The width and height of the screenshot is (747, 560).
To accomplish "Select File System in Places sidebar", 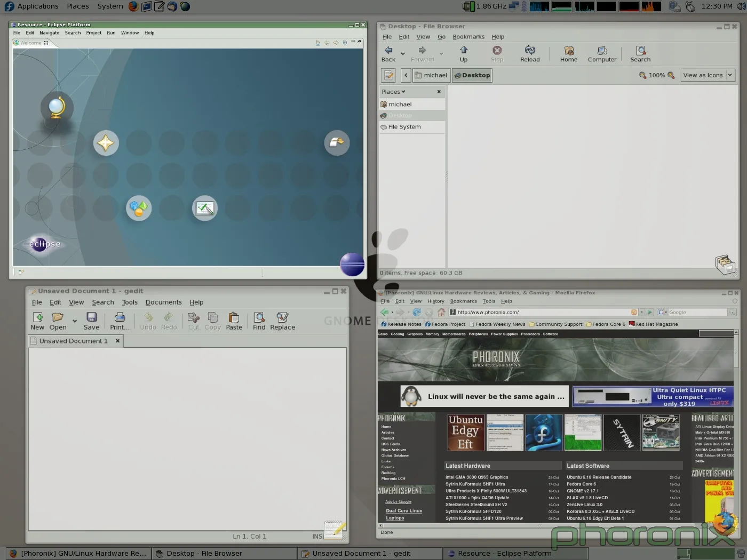I will (412, 127).
